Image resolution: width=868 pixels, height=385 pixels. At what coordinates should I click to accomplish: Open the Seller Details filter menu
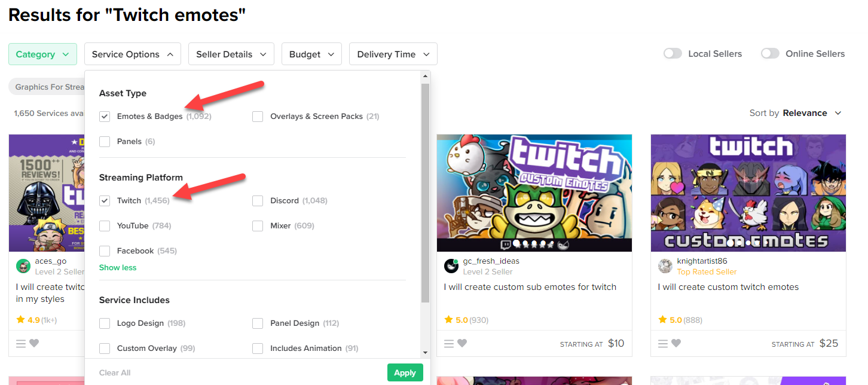(x=231, y=53)
